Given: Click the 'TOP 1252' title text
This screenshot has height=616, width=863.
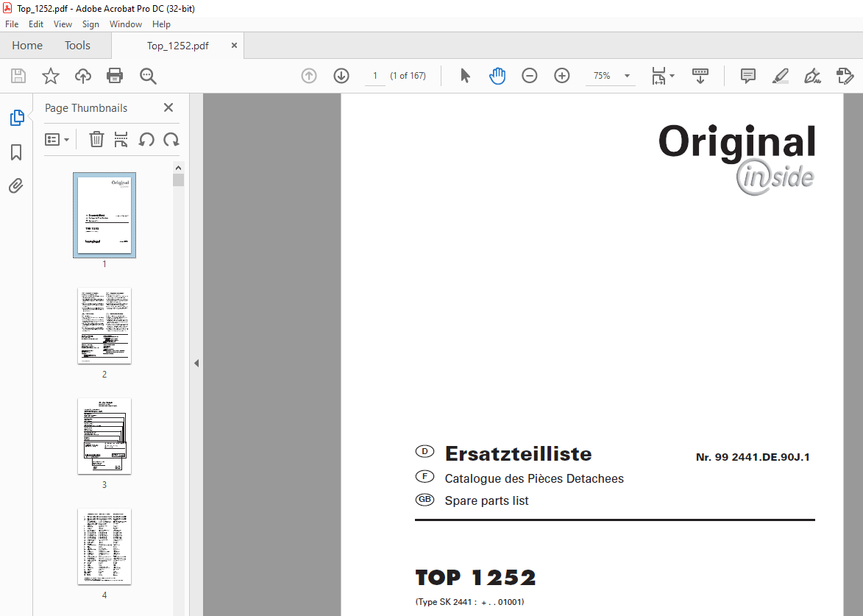Looking at the screenshot, I should click(x=475, y=578).
